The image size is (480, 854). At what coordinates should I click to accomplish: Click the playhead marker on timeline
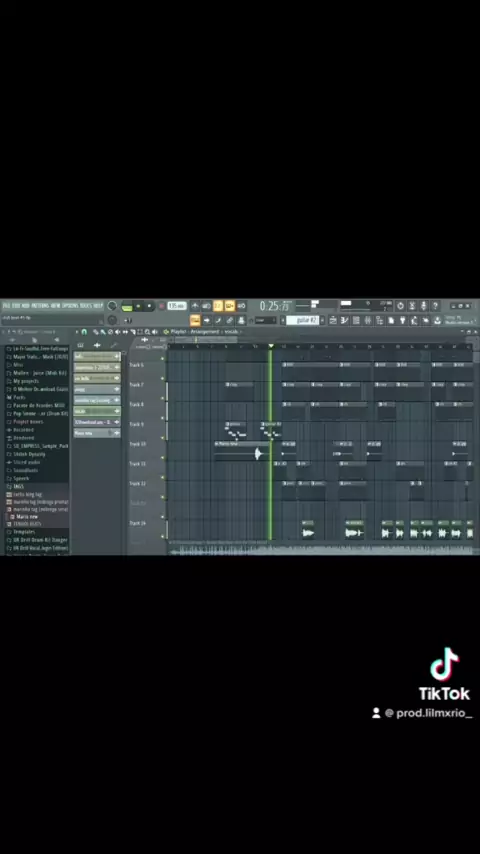coord(271,346)
